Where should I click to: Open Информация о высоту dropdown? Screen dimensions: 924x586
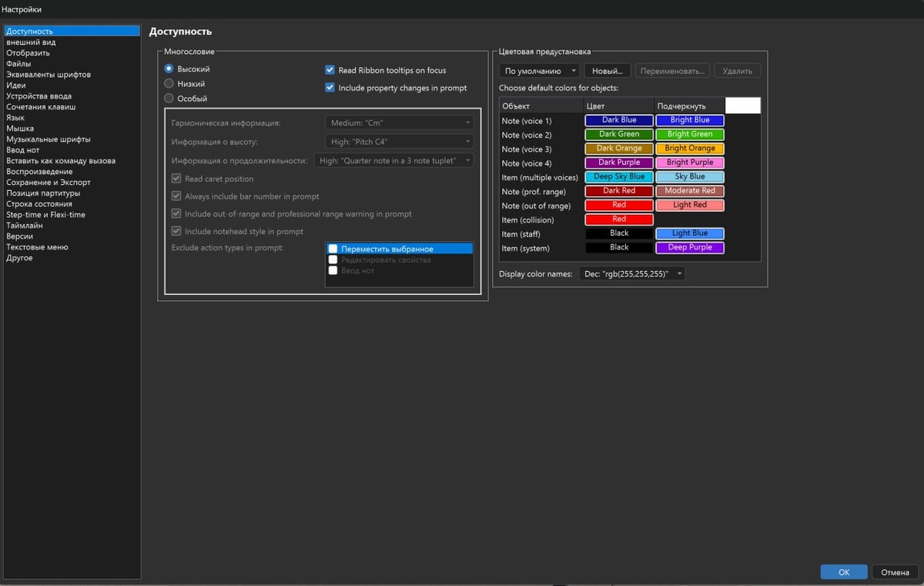(399, 141)
